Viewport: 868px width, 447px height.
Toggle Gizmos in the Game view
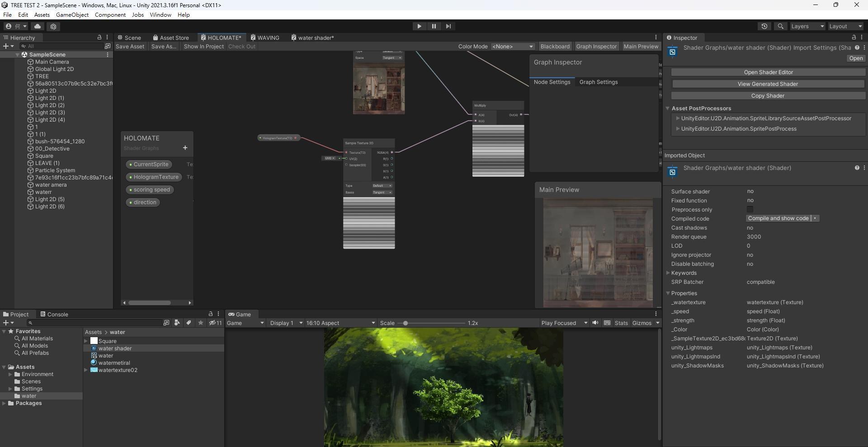tap(642, 323)
